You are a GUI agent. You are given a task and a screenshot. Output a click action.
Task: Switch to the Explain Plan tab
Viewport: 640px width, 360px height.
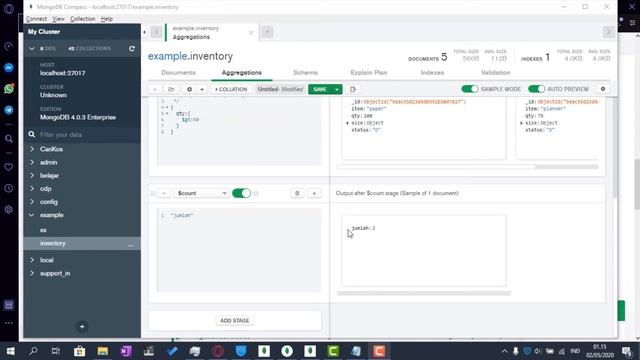coord(369,72)
